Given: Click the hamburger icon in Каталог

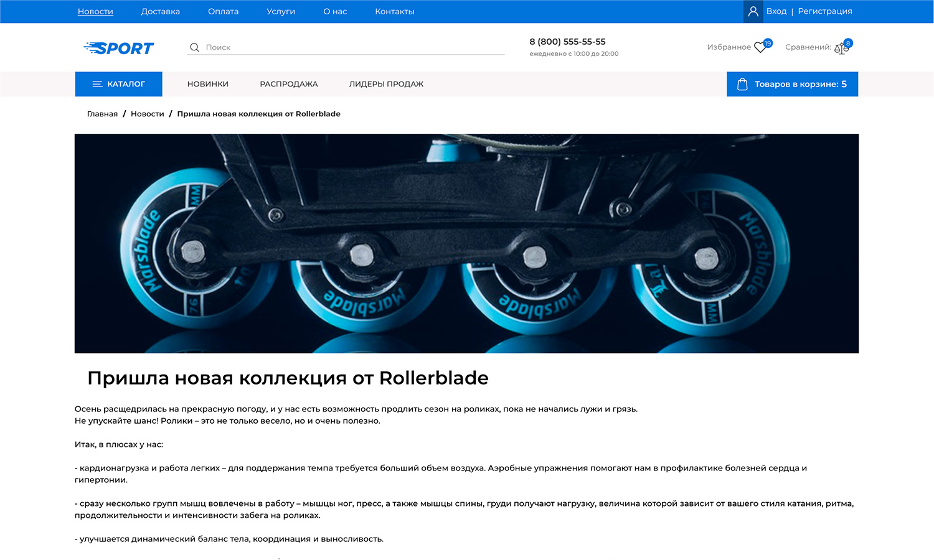Looking at the screenshot, I should [97, 84].
